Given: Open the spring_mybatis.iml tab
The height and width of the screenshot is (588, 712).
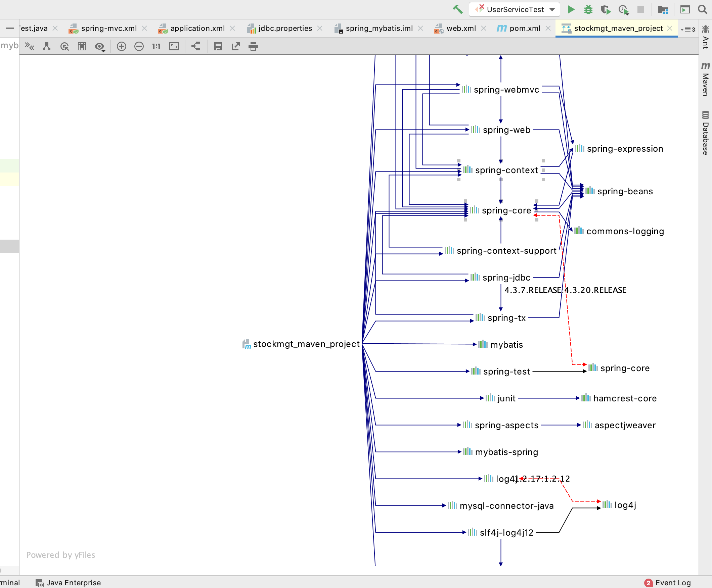Looking at the screenshot, I should [379, 29].
